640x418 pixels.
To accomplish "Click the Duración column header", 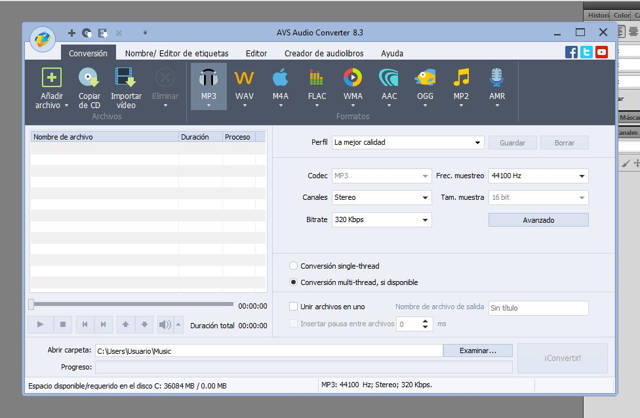I will pos(201,137).
